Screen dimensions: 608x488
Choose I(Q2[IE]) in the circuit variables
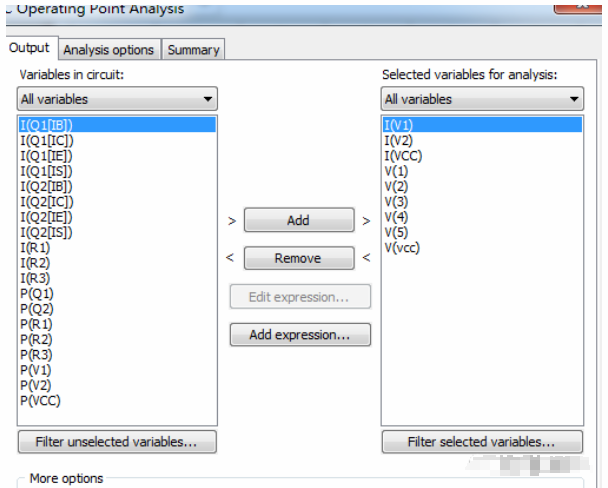(46, 217)
